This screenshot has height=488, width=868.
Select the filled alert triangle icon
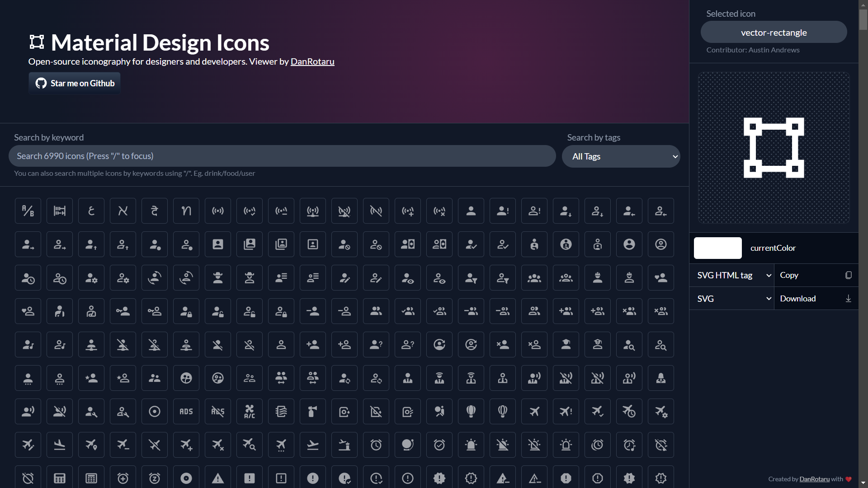point(218,478)
